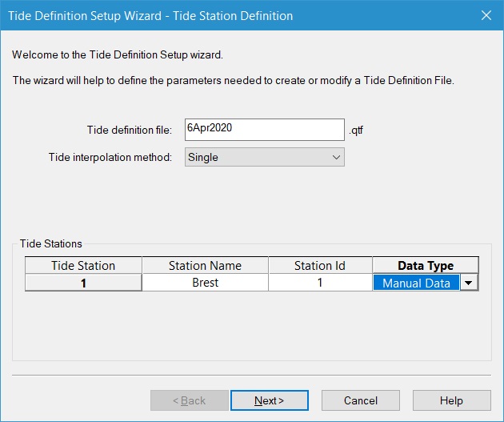Select row header 1 in Tide Stations table
This screenshot has width=504, height=422.
[83, 283]
